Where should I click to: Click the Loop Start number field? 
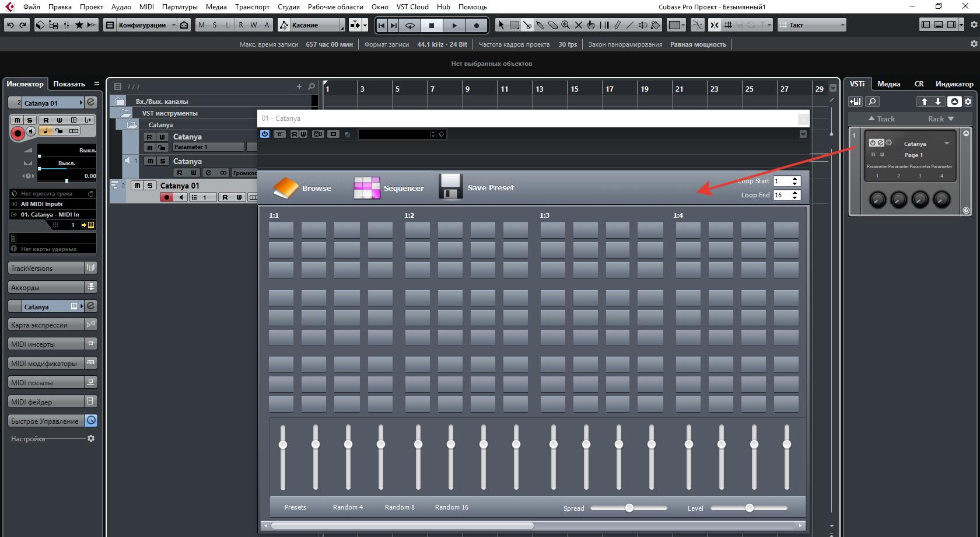pos(782,181)
